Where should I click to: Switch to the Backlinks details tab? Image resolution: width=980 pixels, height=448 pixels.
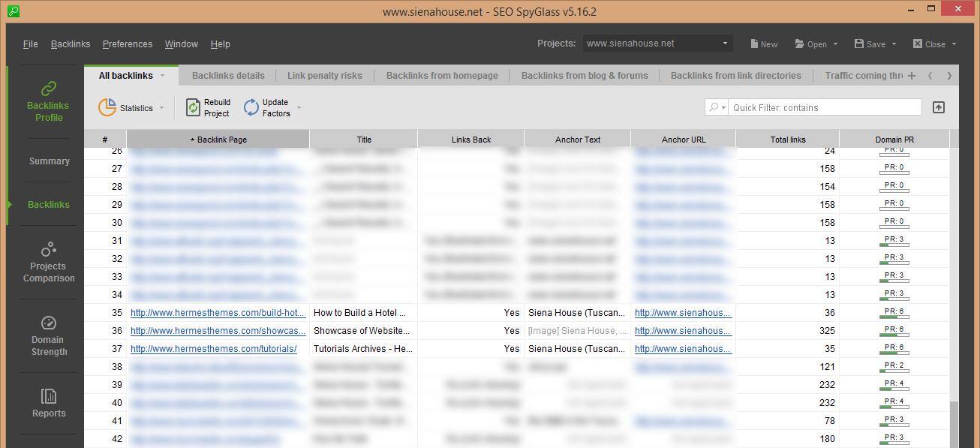pos(228,76)
